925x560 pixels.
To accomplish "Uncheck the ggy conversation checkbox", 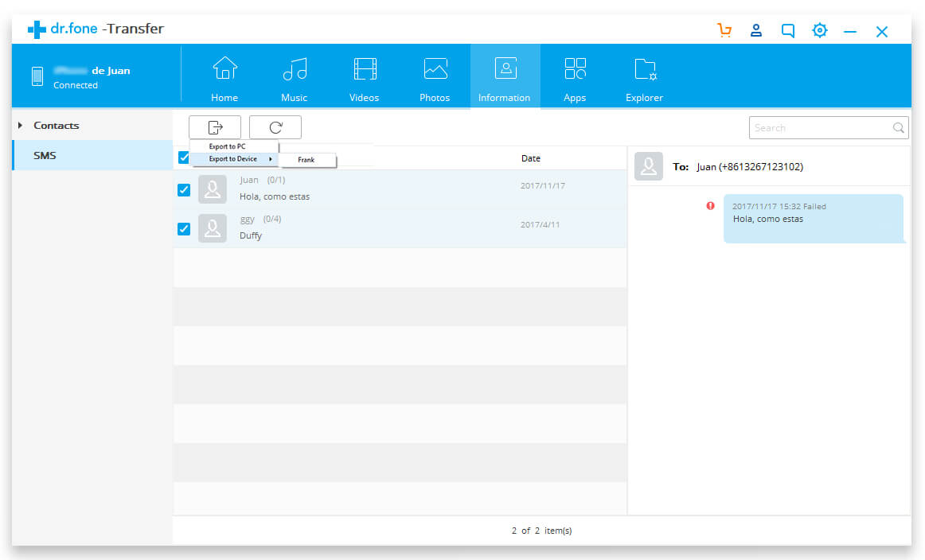I will click(x=183, y=229).
